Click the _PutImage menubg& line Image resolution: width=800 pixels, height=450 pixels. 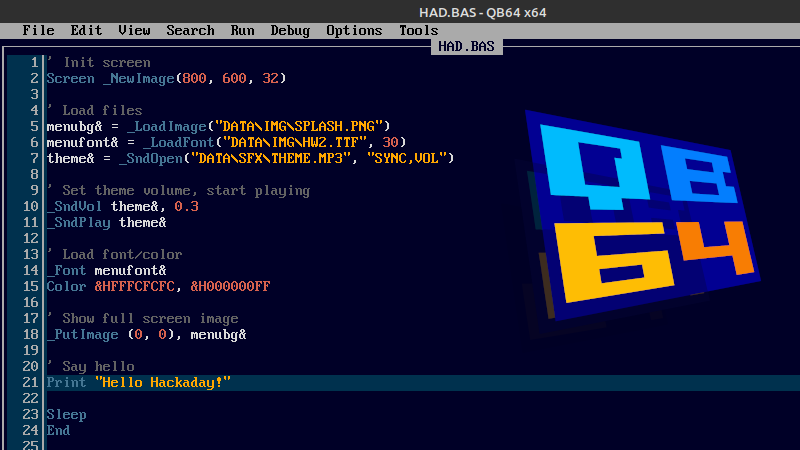tap(146, 335)
